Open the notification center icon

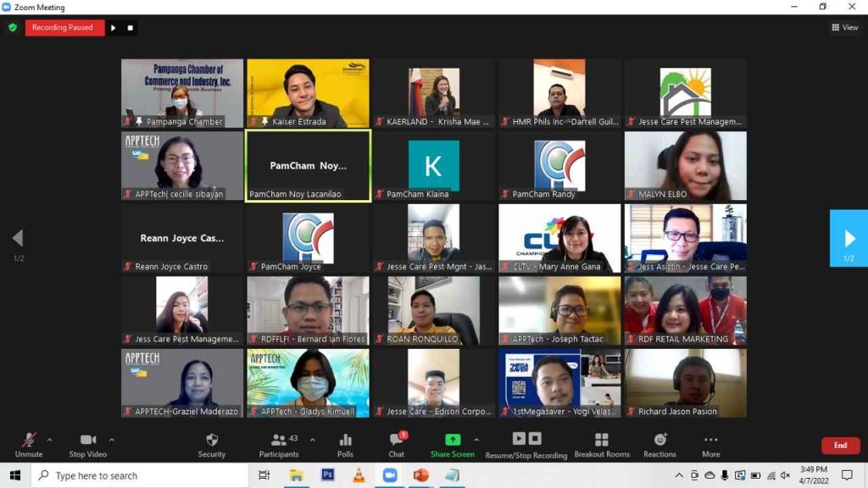tap(847, 475)
